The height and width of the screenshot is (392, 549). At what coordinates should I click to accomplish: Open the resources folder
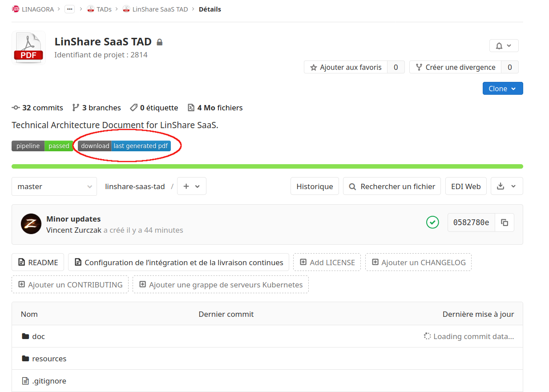coord(49,359)
